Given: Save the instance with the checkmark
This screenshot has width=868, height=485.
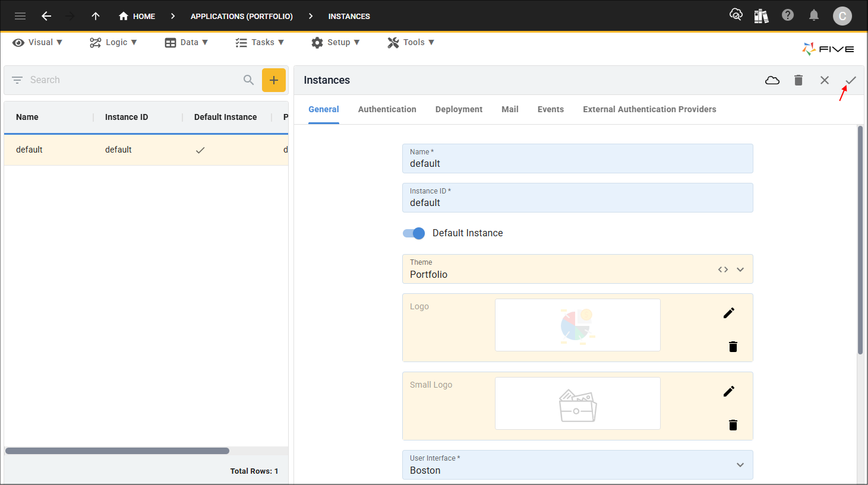Looking at the screenshot, I should (x=851, y=80).
